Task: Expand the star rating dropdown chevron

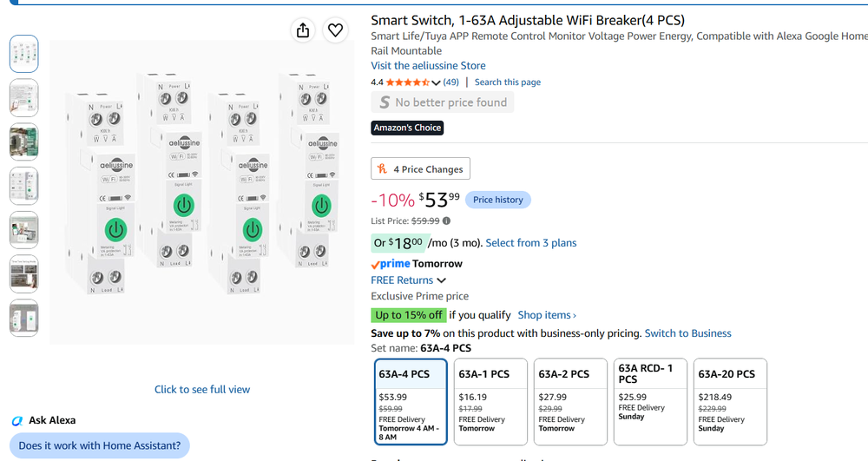Action: click(x=436, y=83)
